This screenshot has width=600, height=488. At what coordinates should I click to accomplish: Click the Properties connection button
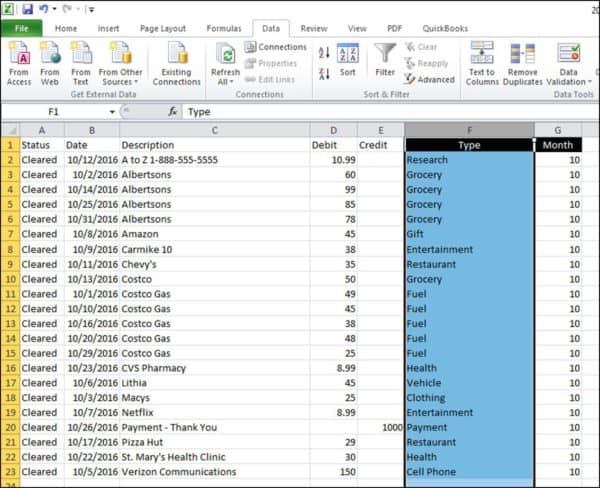(271, 63)
